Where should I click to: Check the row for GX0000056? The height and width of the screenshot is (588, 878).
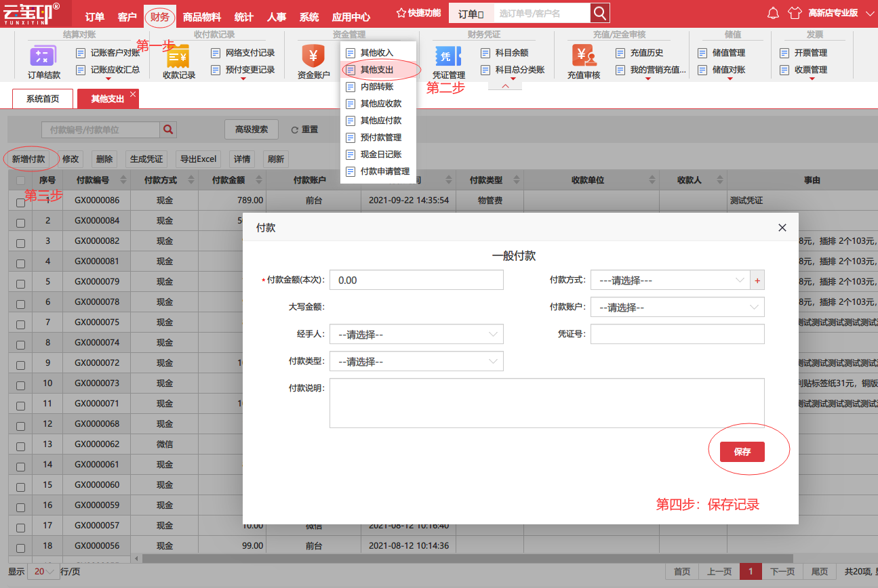[20, 547]
